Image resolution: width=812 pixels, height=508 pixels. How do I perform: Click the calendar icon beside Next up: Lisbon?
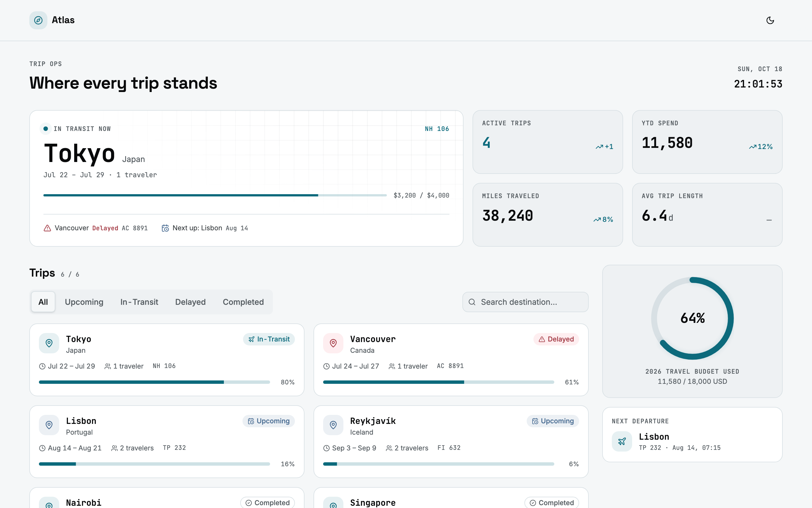[x=165, y=228]
